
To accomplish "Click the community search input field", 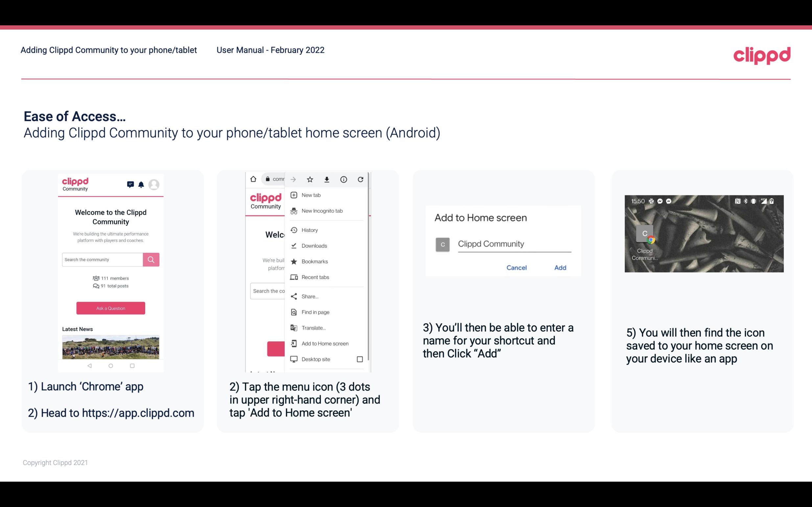I will [x=102, y=259].
